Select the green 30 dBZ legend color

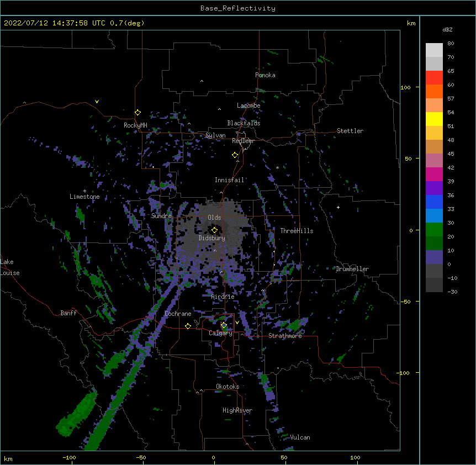click(434, 230)
